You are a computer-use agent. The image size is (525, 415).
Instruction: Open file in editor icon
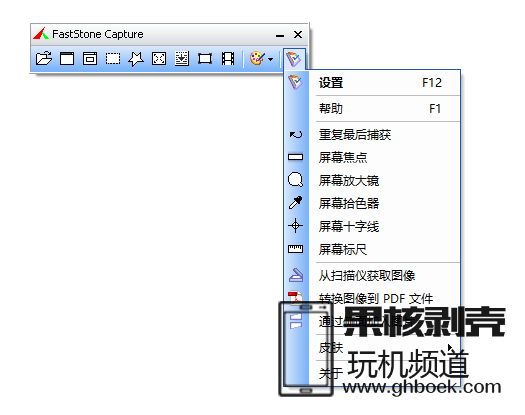[44, 59]
